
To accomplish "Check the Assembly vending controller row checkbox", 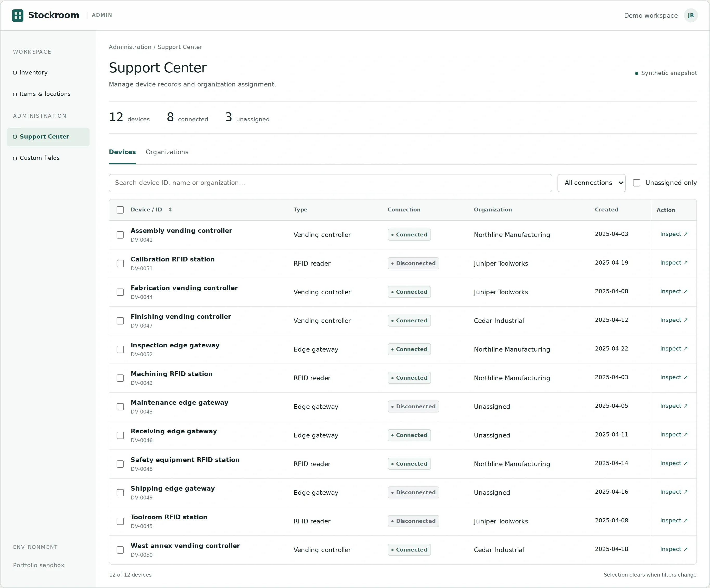I will pyautogui.click(x=120, y=235).
